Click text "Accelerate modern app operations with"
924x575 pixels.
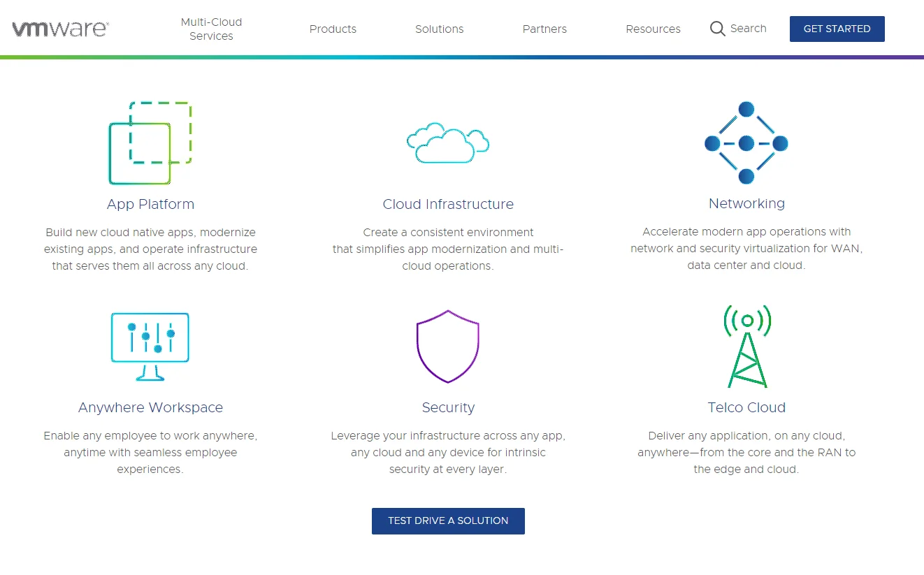click(746, 231)
